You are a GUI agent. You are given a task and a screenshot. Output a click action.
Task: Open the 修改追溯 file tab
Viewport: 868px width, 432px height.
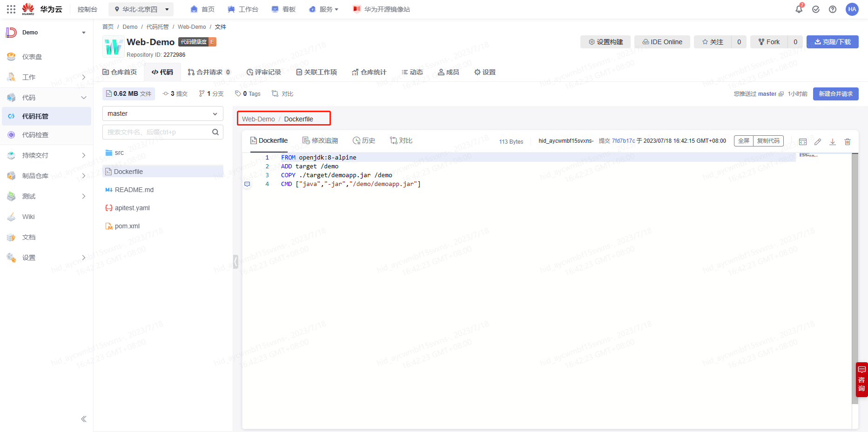pyautogui.click(x=320, y=140)
